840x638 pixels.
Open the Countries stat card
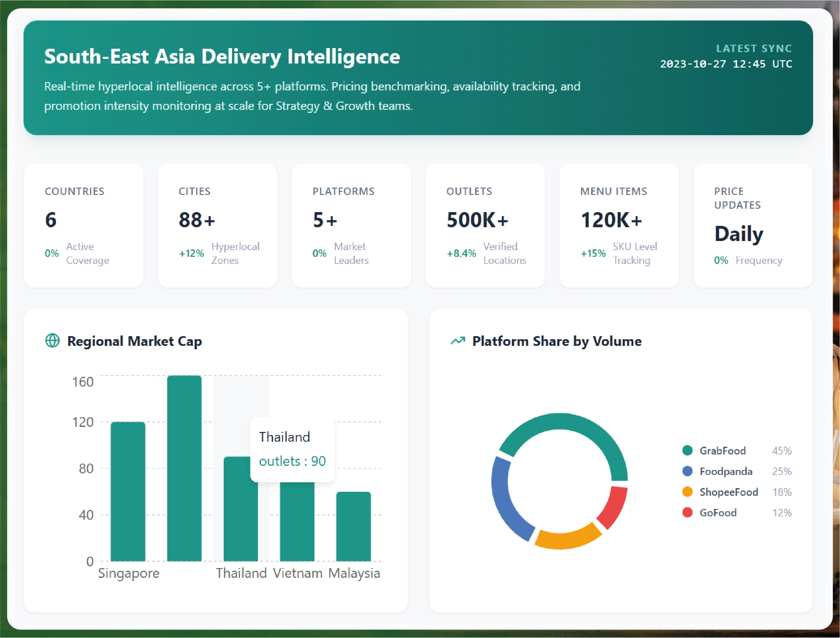[84, 225]
